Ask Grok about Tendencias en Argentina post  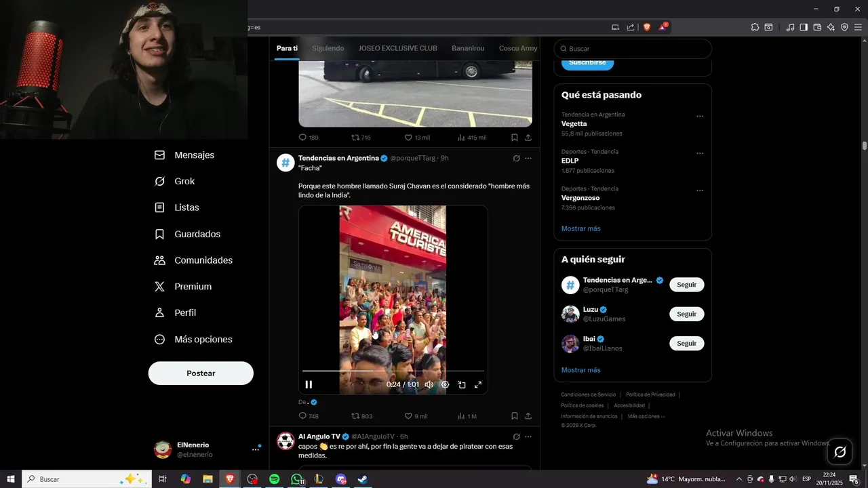[516, 159]
